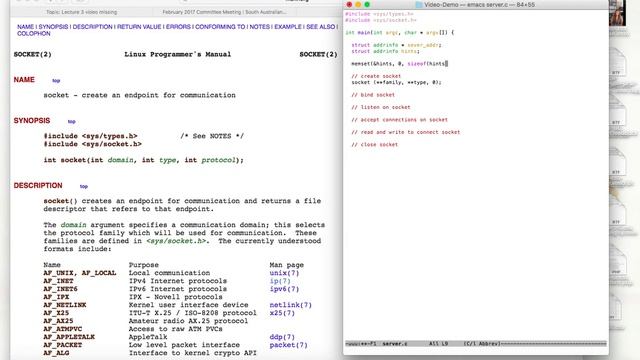Click the server.c buffer name in the Emacs mode line
The height and width of the screenshot is (360, 640).
click(395, 344)
